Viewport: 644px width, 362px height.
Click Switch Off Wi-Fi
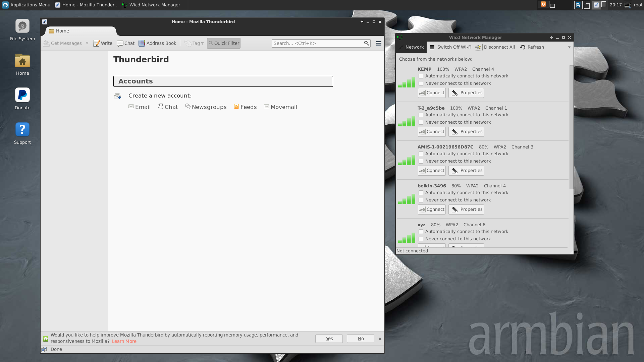pyautogui.click(x=451, y=47)
